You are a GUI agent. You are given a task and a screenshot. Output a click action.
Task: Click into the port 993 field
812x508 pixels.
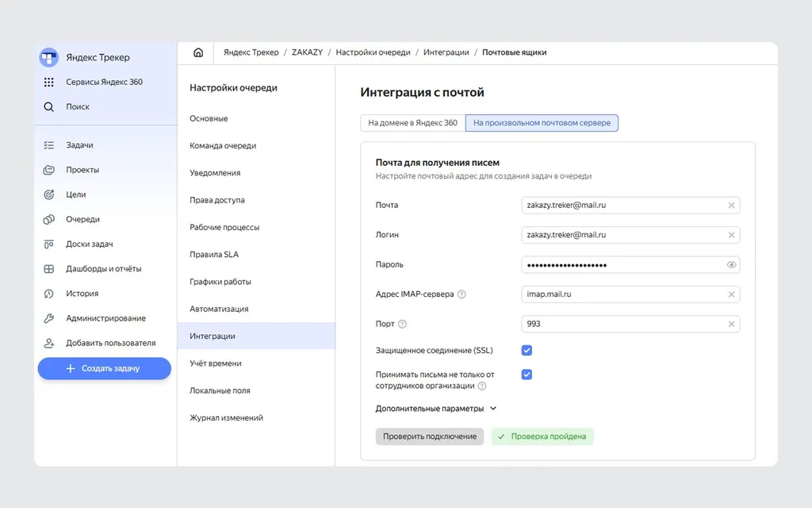click(630, 324)
